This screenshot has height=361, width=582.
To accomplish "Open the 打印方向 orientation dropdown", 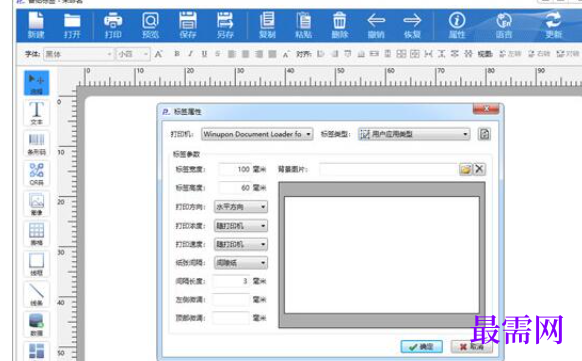I will click(x=241, y=207).
